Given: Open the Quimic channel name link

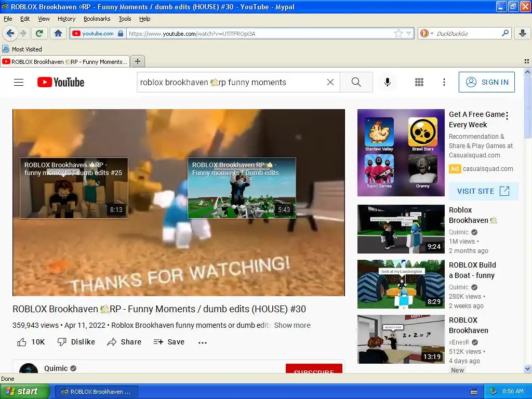Looking at the screenshot, I should 56,368.
